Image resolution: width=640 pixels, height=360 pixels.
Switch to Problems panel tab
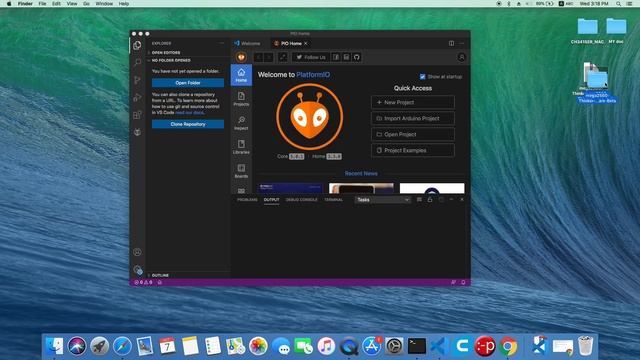[x=247, y=200]
